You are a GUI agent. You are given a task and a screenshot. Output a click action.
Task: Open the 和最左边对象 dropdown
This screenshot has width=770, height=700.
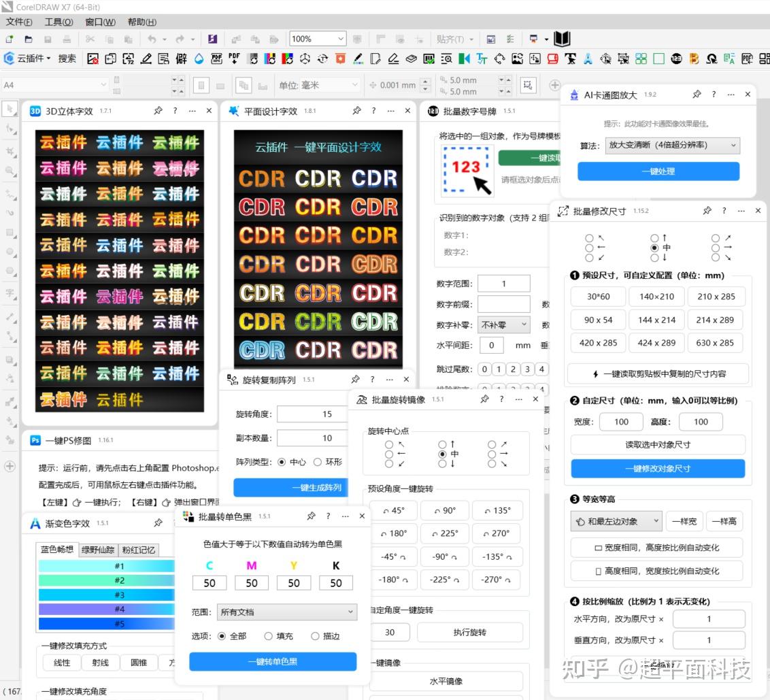pyautogui.click(x=616, y=521)
